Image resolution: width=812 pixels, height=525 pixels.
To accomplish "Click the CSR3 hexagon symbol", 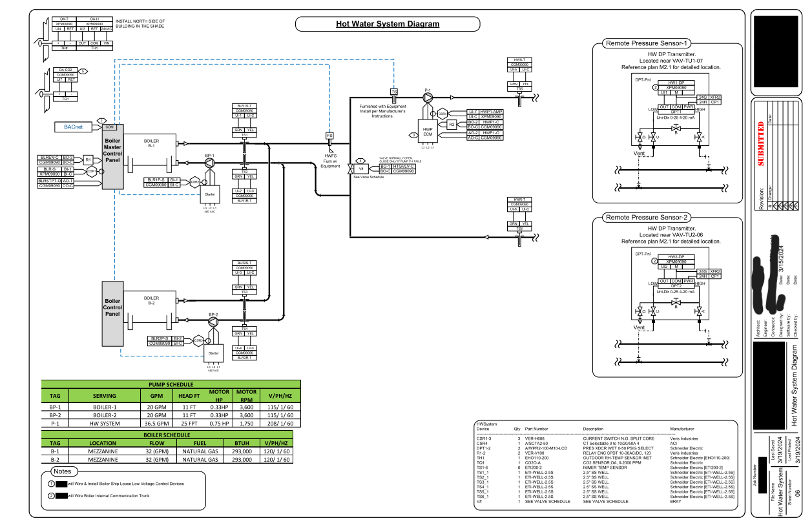I will point(199,340).
